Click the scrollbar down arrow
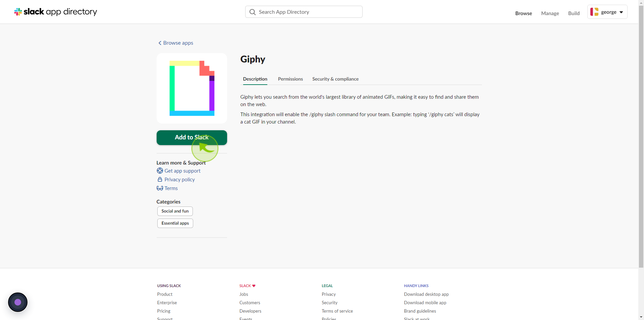This screenshot has width=644, height=320. 641,317
